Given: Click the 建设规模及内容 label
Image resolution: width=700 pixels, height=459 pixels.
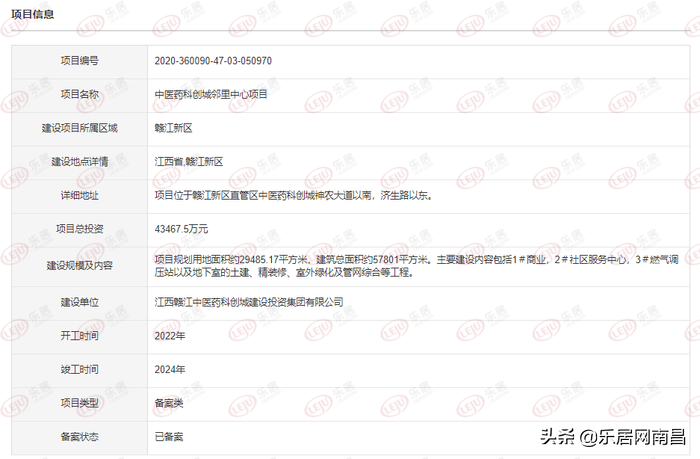Looking at the screenshot, I should click(79, 266).
